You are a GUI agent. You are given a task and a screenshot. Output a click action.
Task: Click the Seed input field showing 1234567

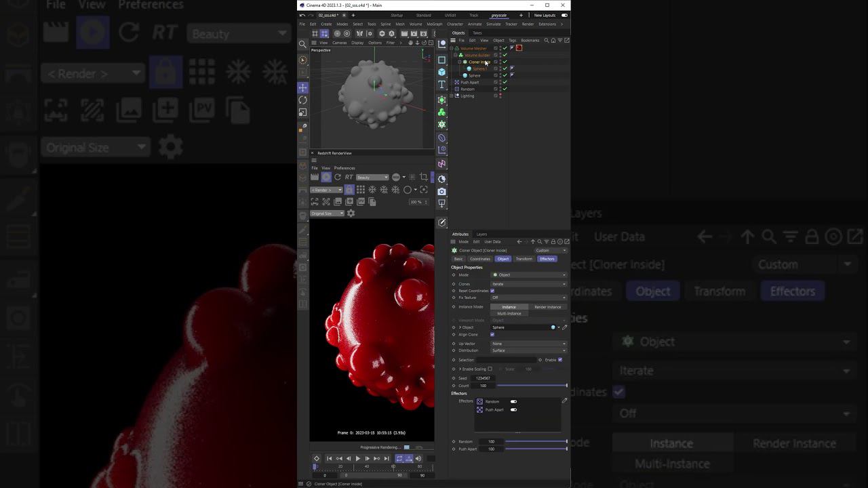pos(483,378)
